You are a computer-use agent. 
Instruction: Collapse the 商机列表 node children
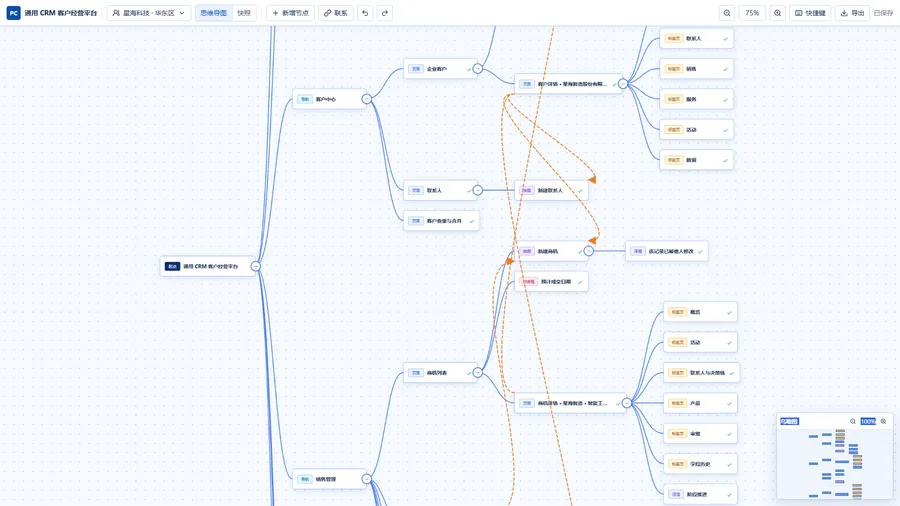478,373
